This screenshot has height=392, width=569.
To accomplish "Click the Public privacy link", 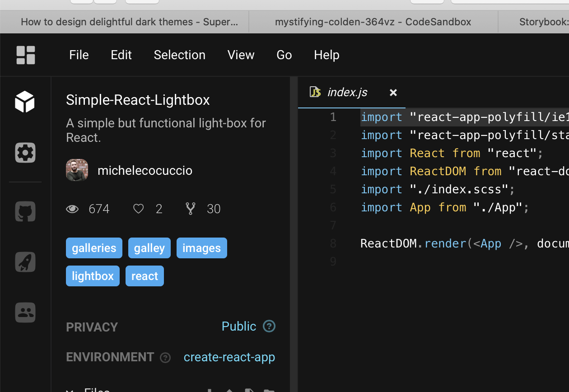I will point(239,326).
